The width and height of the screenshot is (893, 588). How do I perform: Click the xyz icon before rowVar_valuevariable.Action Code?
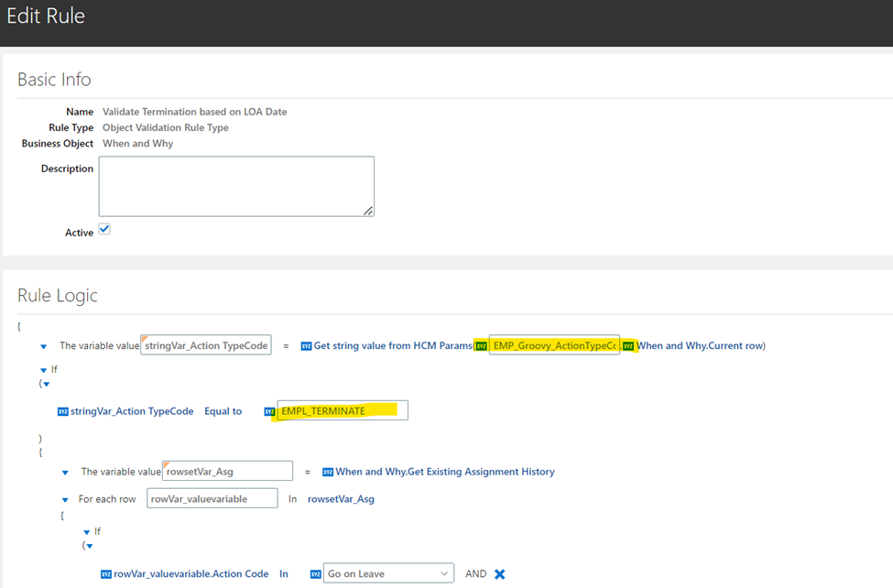[x=105, y=573]
